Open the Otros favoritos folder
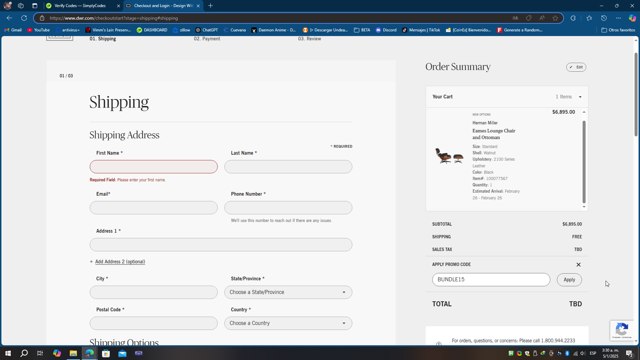This screenshot has width=640, height=360. [x=618, y=30]
